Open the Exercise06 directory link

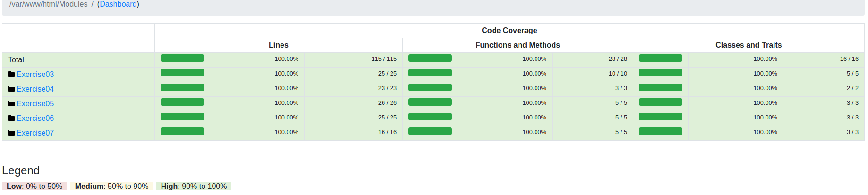tap(35, 118)
